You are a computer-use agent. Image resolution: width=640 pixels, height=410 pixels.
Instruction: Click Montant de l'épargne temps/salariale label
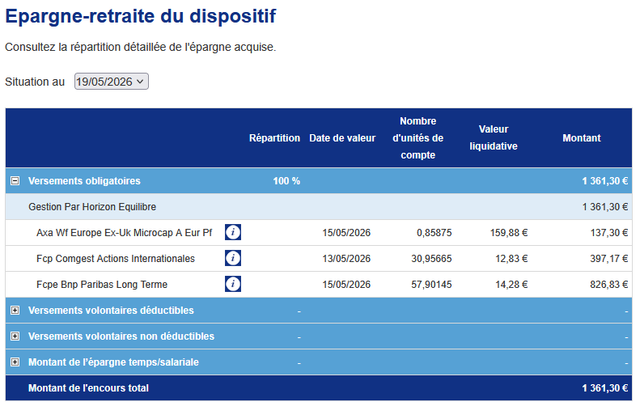tap(113, 362)
